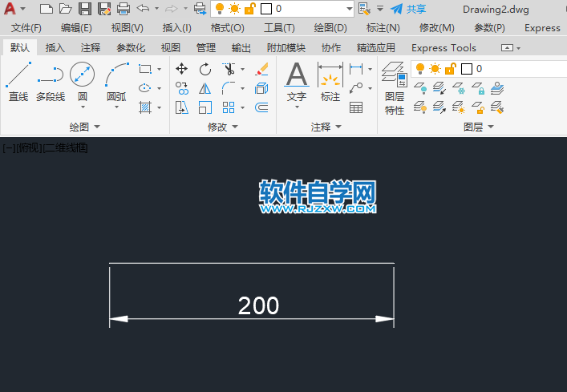567x392 pixels.
Task: Toggle padlock in top toolbar layer box
Action: click(x=250, y=9)
